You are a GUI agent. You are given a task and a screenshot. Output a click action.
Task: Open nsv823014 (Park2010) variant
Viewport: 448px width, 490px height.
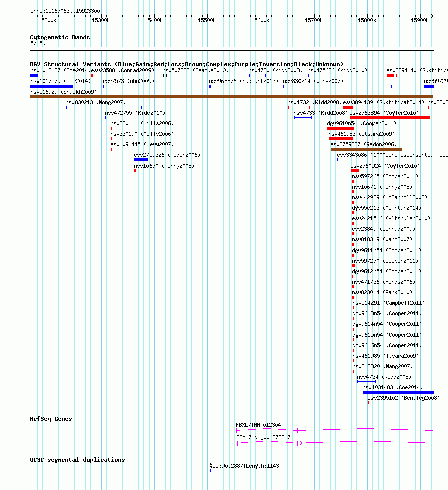pyautogui.click(x=382, y=293)
